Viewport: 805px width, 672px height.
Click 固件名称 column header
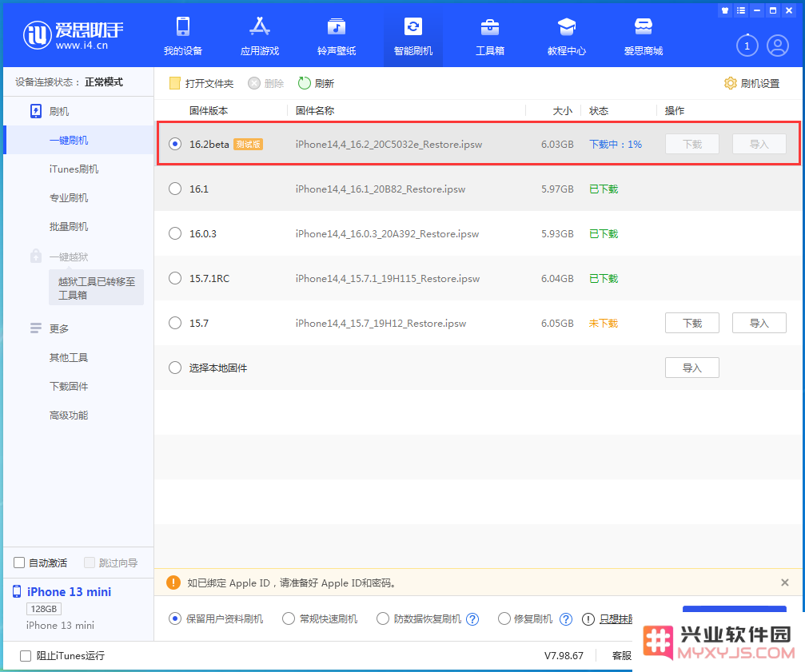[x=315, y=110]
